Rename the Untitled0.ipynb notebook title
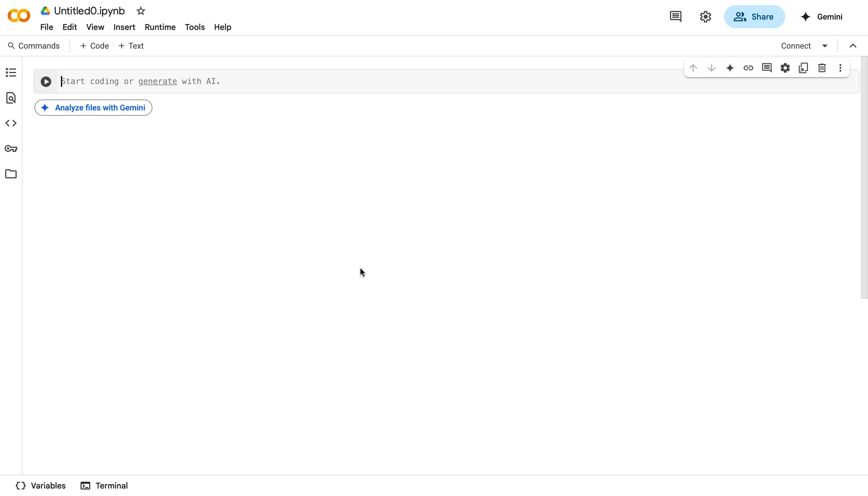 (x=89, y=11)
